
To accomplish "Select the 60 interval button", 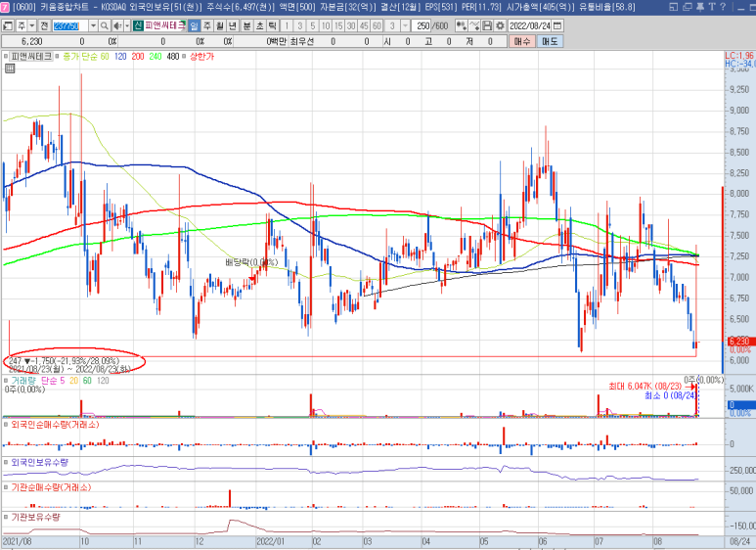I will (x=378, y=25).
